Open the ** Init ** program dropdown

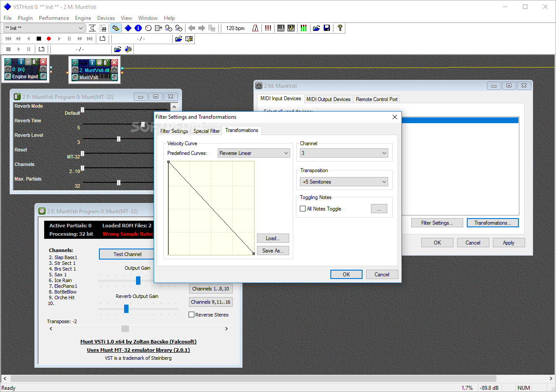click(44, 28)
